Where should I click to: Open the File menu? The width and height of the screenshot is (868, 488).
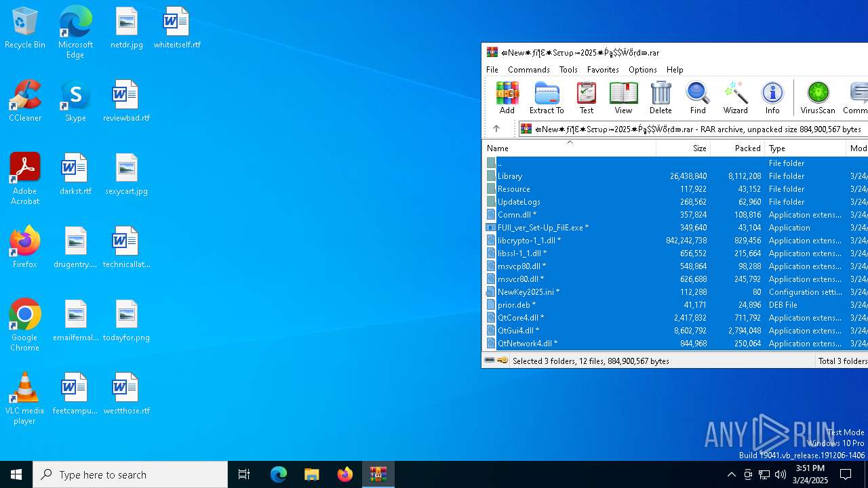[492, 70]
